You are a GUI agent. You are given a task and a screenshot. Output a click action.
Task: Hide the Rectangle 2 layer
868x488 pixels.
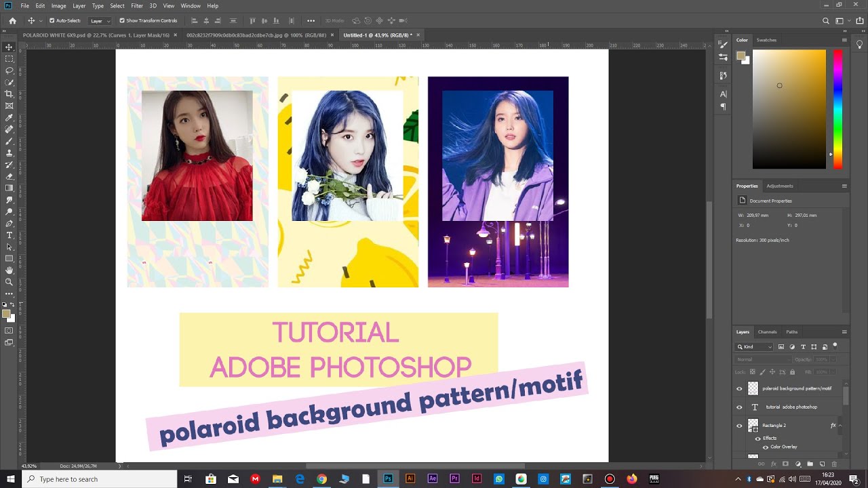[x=739, y=426]
